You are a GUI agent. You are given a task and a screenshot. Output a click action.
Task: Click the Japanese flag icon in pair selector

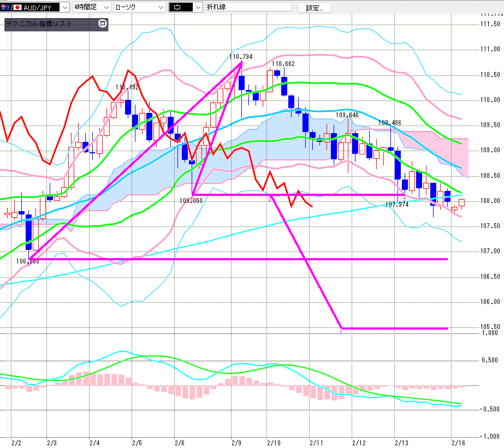pos(16,8)
